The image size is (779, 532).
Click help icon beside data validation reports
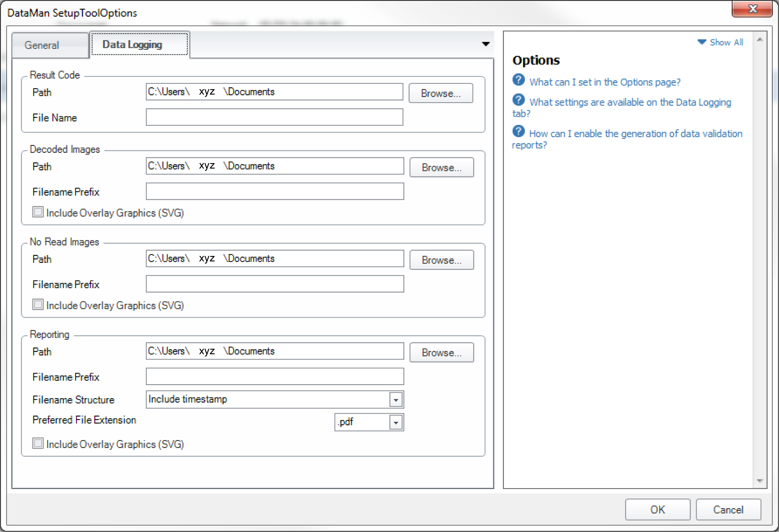pos(518,131)
